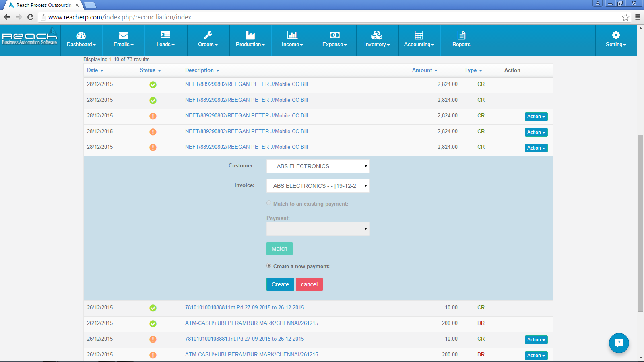Open the Orders wrench icon menu
This screenshot has height=362, width=644.
pos(208,40)
